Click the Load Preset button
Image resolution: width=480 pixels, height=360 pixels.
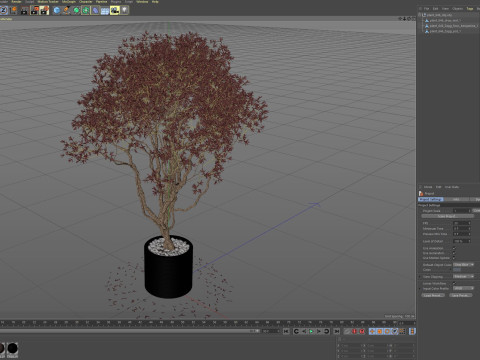tap(433, 295)
